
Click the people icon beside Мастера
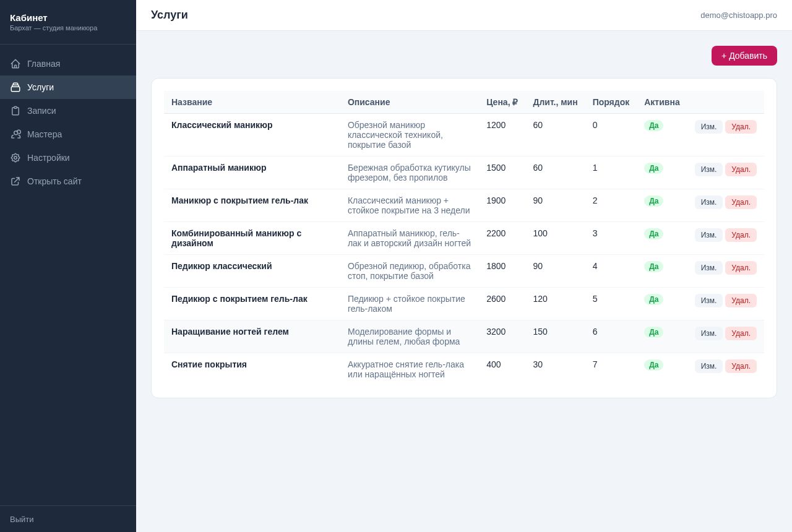point(15,134)
